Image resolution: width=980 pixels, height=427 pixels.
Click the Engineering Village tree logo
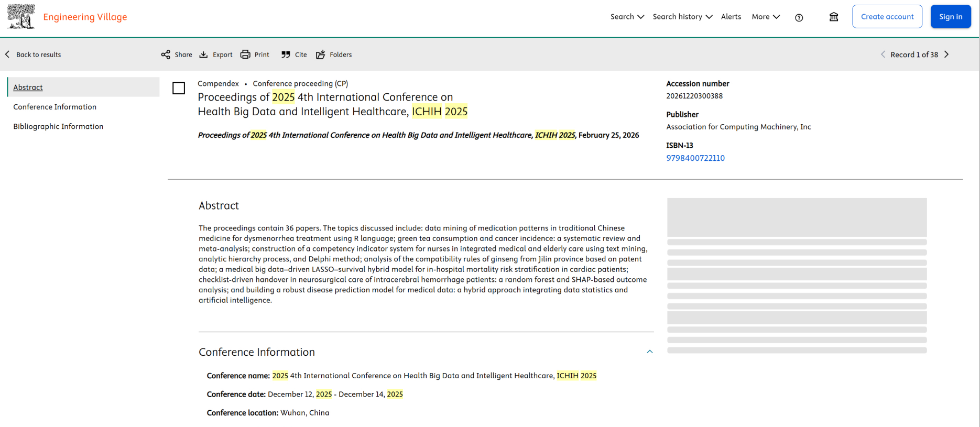(x=21, y=16)
